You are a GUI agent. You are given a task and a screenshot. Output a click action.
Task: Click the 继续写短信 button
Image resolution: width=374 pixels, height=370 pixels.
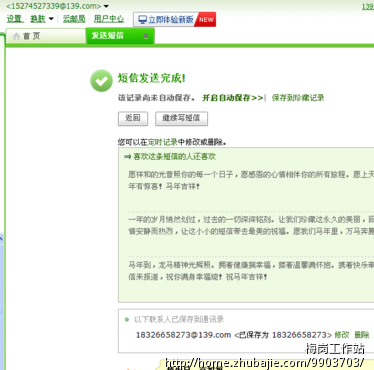pyautogui.click(x=181, y=118)
